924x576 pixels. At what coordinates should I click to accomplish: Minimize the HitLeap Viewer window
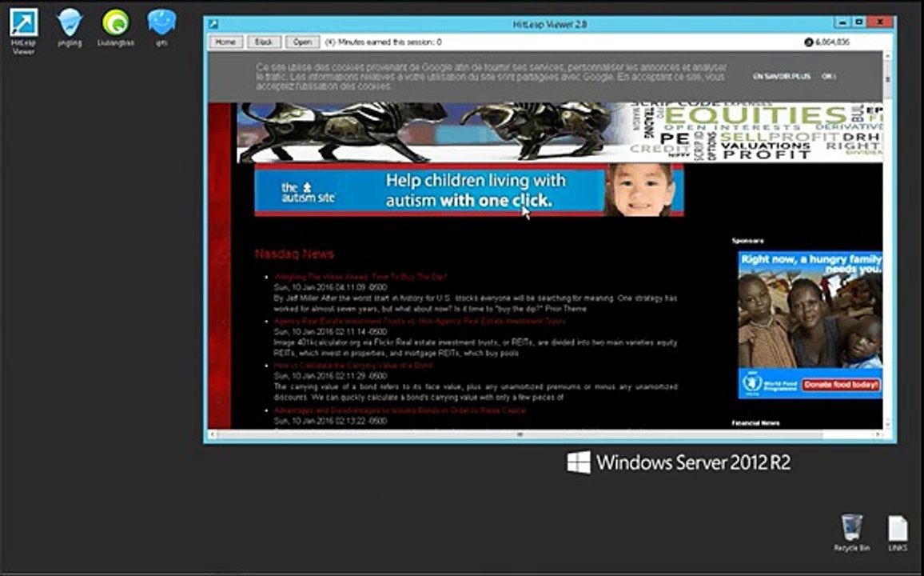point(842,22)
